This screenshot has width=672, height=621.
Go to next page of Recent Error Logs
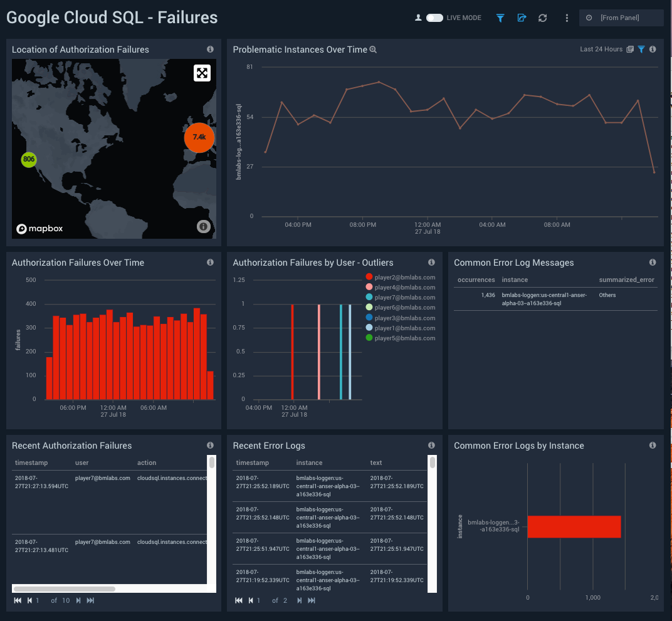[299, 600]
